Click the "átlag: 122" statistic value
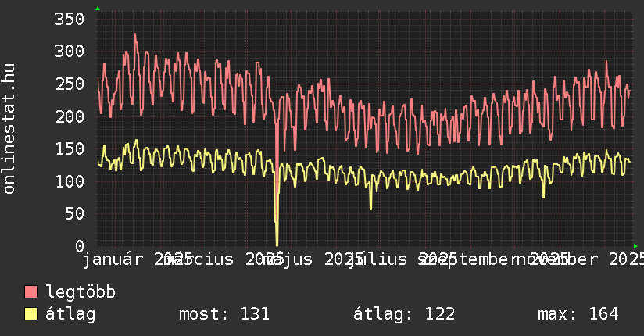This screenshot has width=644, height=336. 404,314
